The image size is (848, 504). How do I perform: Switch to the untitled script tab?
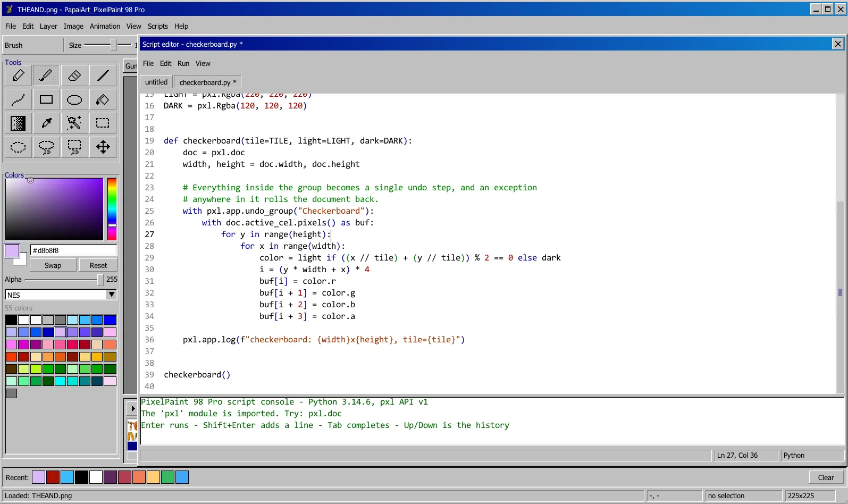pos(156,82)
